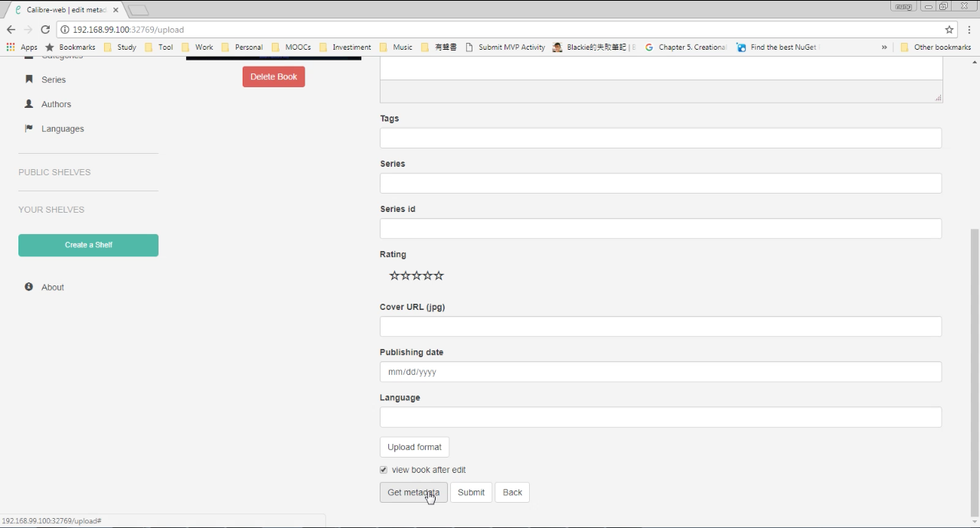Image resolution: width=980 pixels, height=528 pixels.
Task: Click the Series id input field
Action: click(x=661, y=228)
